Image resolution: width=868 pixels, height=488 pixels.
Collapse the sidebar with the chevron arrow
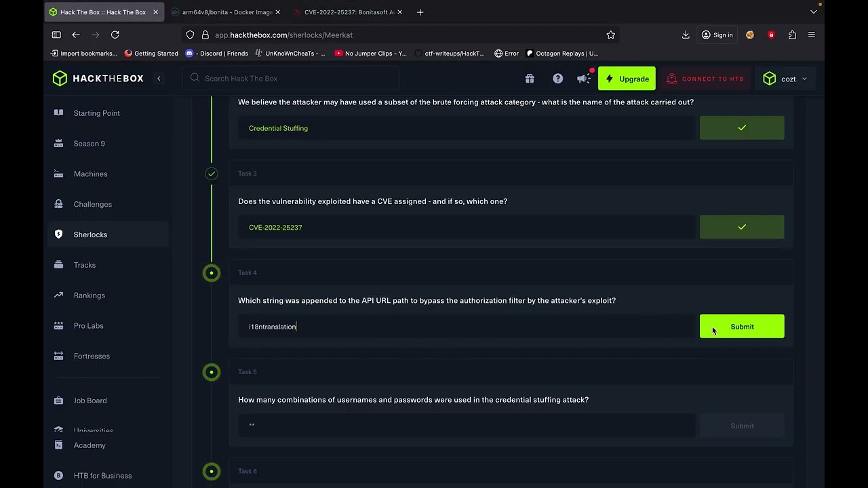point(159,79)
